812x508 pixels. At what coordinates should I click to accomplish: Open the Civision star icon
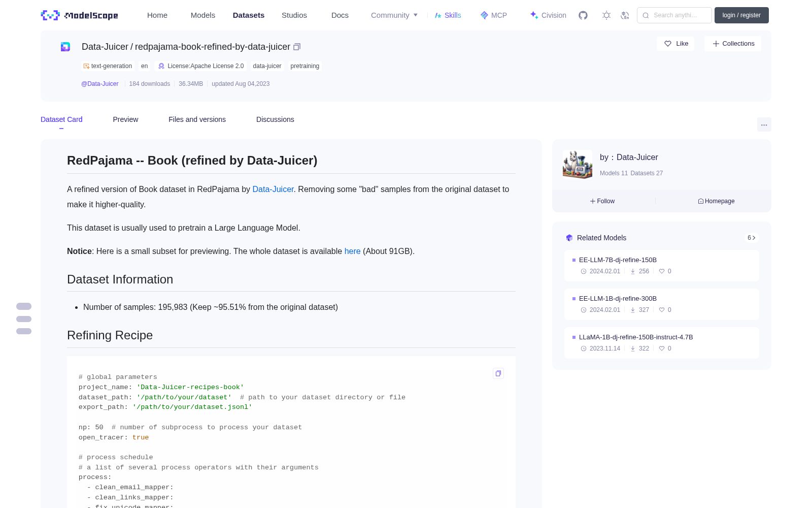click(x=534, y=15)
